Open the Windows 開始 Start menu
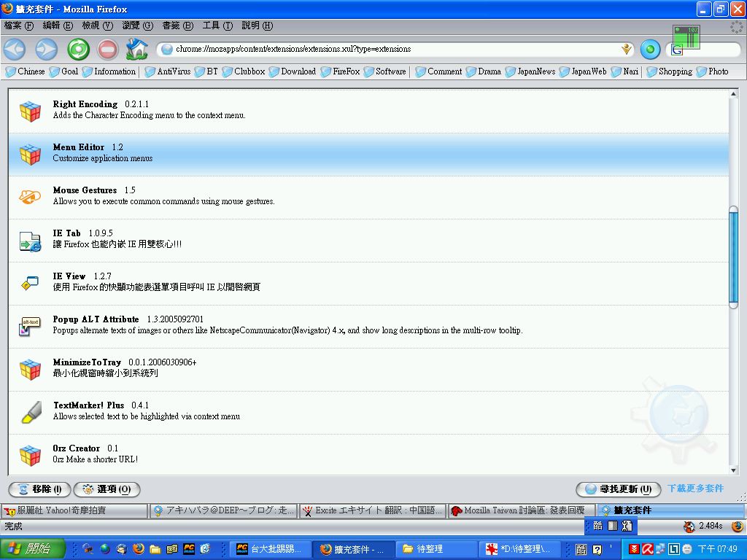 point(34,549)
